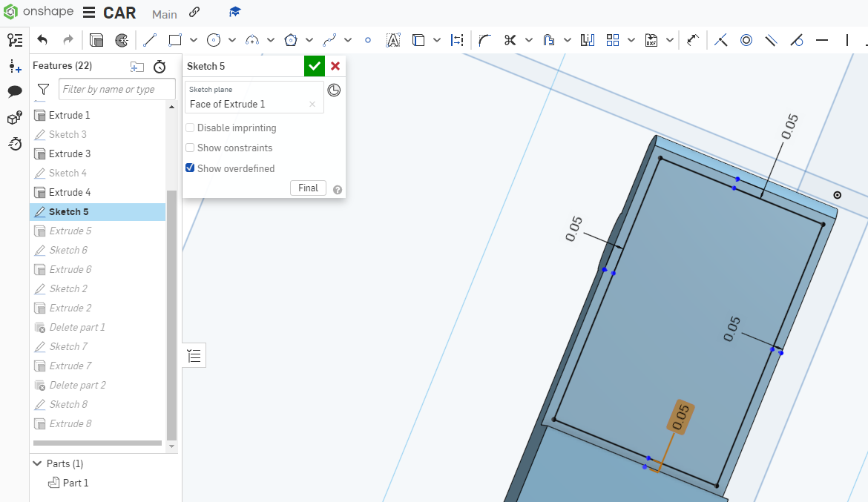
Task: Click the Undo arrow icon
Action: [42, 40]
